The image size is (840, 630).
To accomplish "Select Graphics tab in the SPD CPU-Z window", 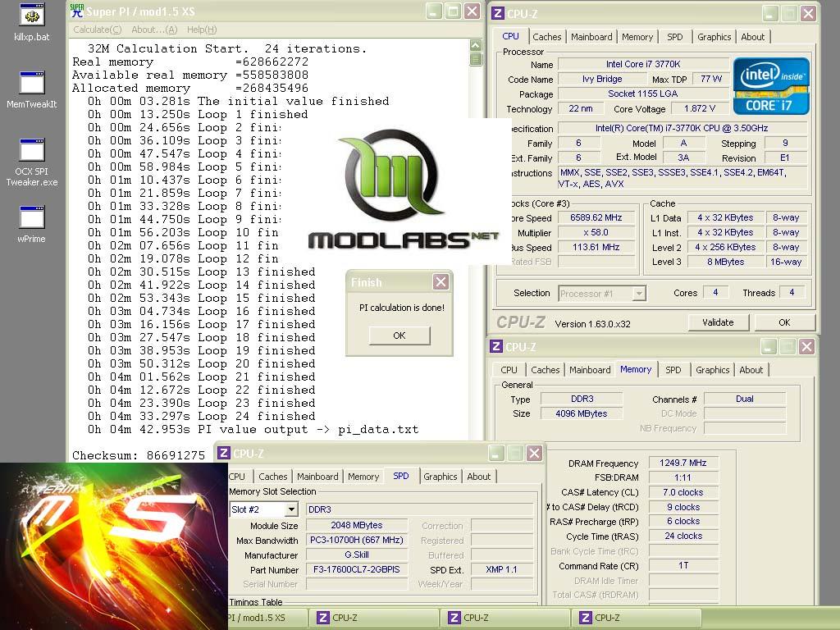I will click(x=441, y=477).
